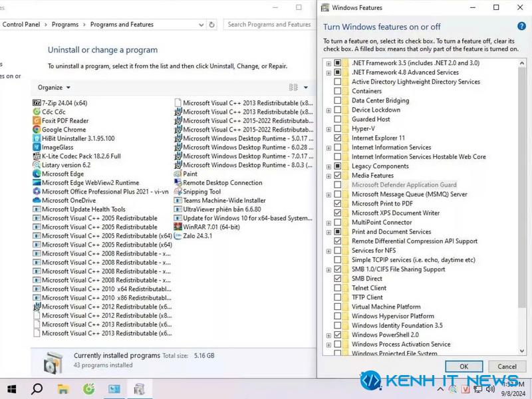The width and height of the screenshot is (532, 399).
Task: Click the UltraViewer phiên bản 6.6.80 icon
Action: pos(178,209)
